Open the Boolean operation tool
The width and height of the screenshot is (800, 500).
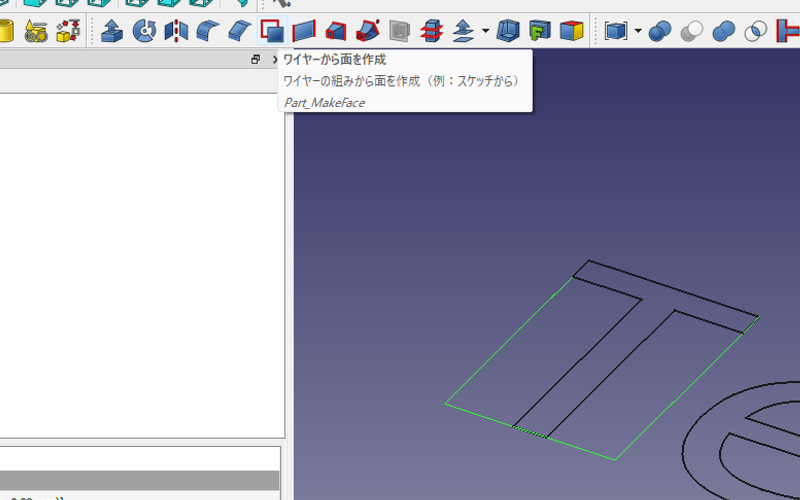[660, 31]
